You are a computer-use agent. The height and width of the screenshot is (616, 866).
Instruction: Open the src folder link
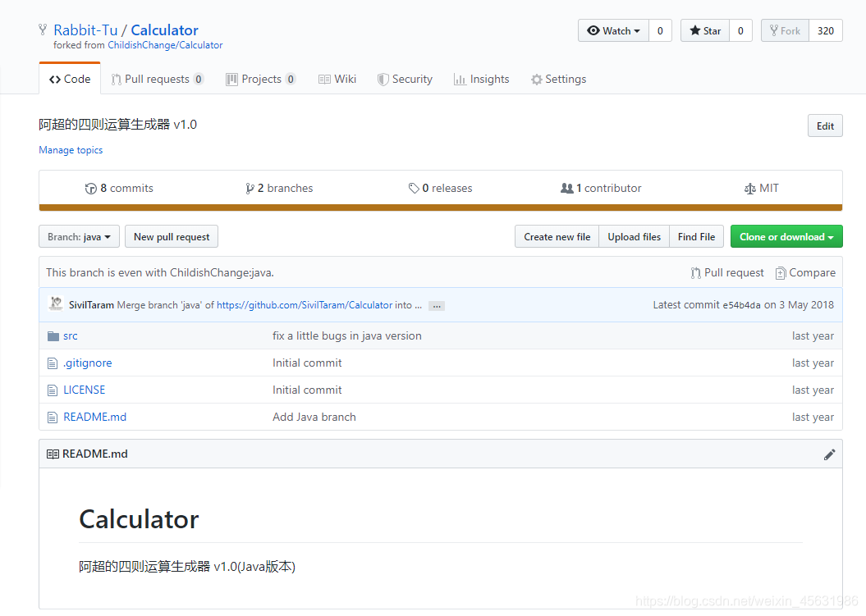(x=70, y=336)
